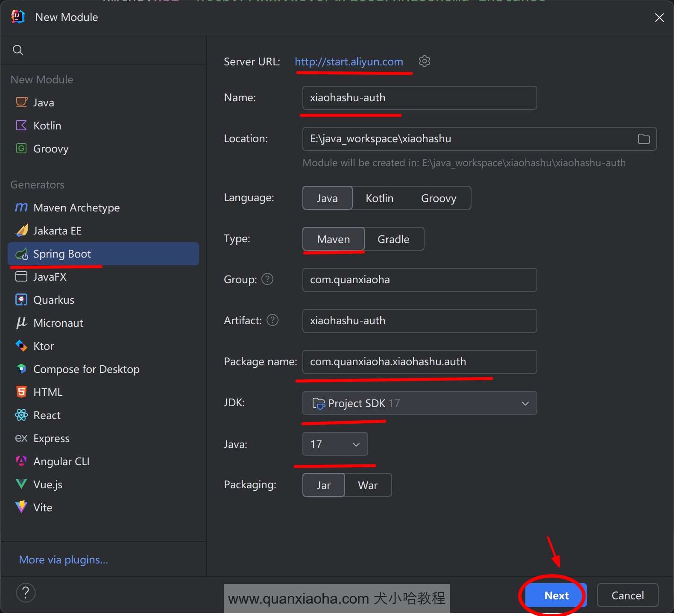The image size is (674, 616).
Task: Select Quarkus generator
Action: 103,300
